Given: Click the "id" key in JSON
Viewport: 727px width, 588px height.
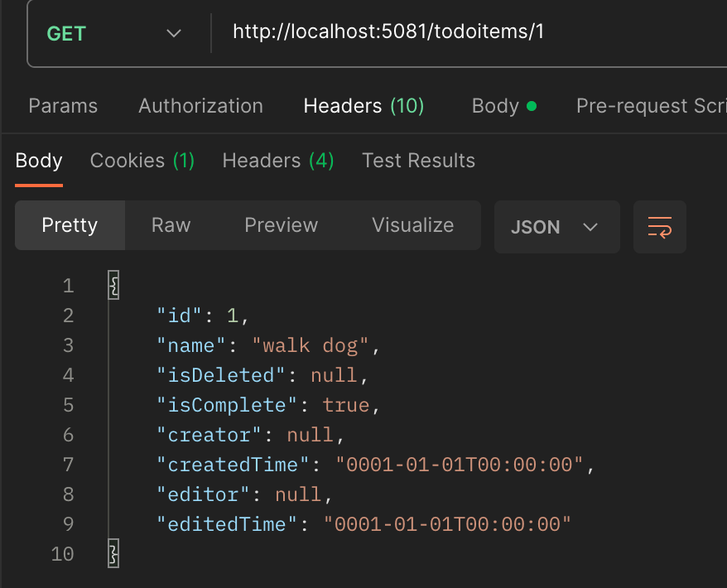Looking at the screenshot, I should coord(179,316).
